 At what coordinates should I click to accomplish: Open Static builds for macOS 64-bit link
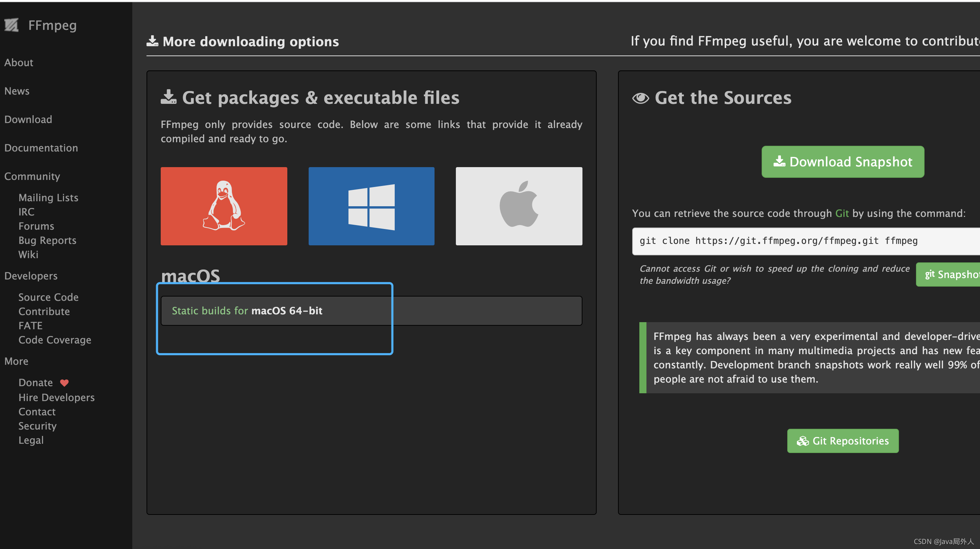coord(247,310)
